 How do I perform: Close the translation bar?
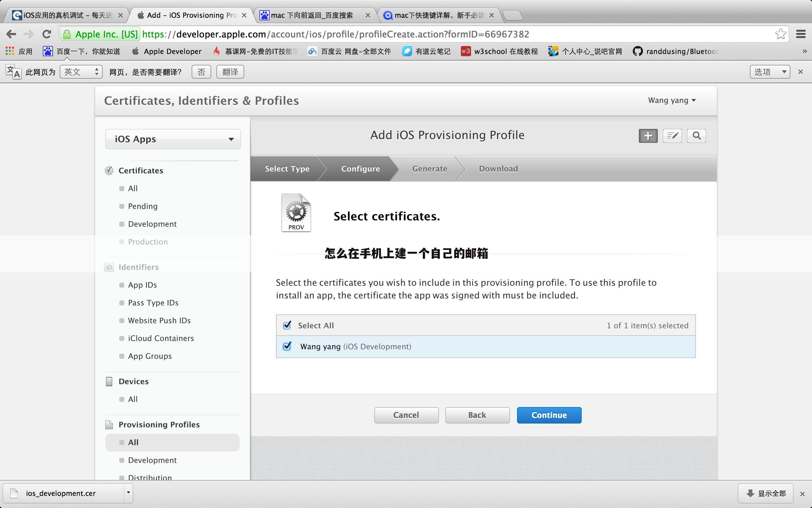tap(800, 71)
